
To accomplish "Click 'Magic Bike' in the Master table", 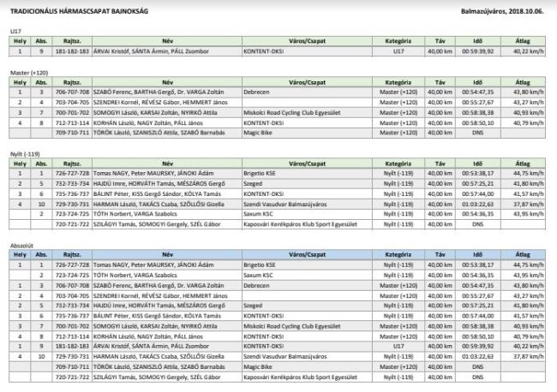I will click(x=258, y=133).
